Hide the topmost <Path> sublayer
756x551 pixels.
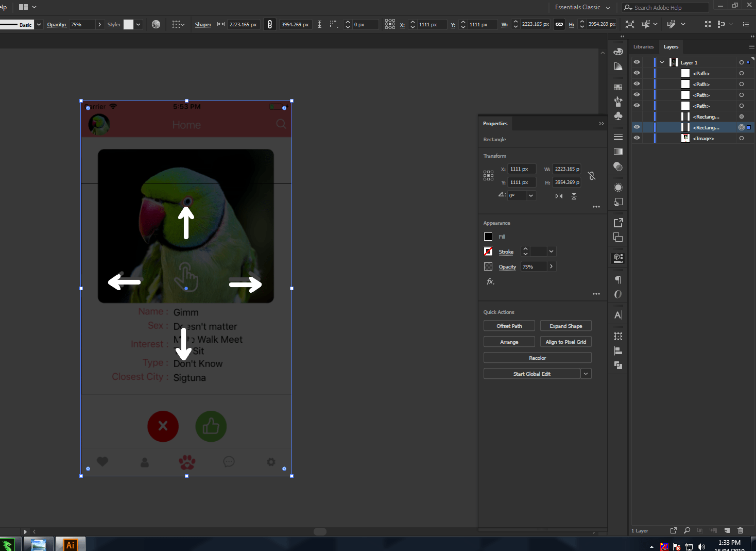[x=637, y=73]
